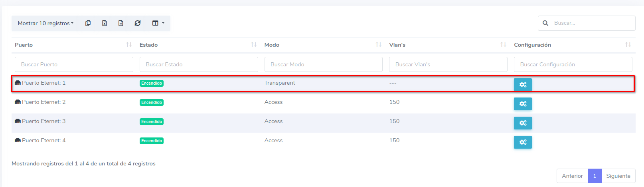Click the Buscar Modo filter field
Viewport: 644px width, 187px height.
(323, 64)
